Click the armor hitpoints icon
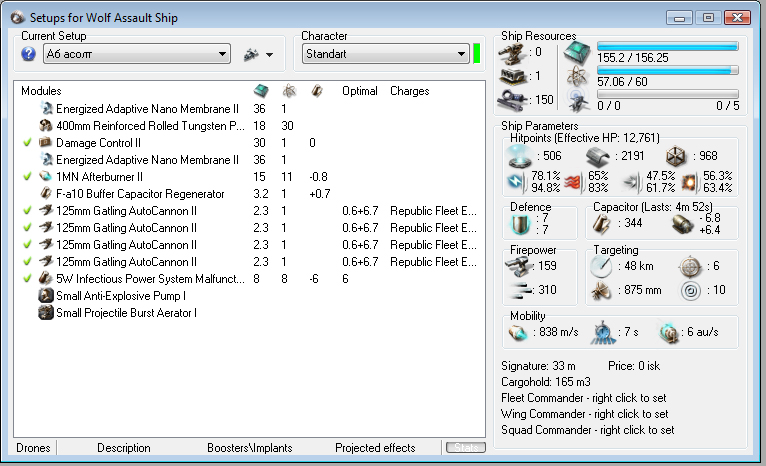This screenshot has width=766, height=466. [598, 155]
